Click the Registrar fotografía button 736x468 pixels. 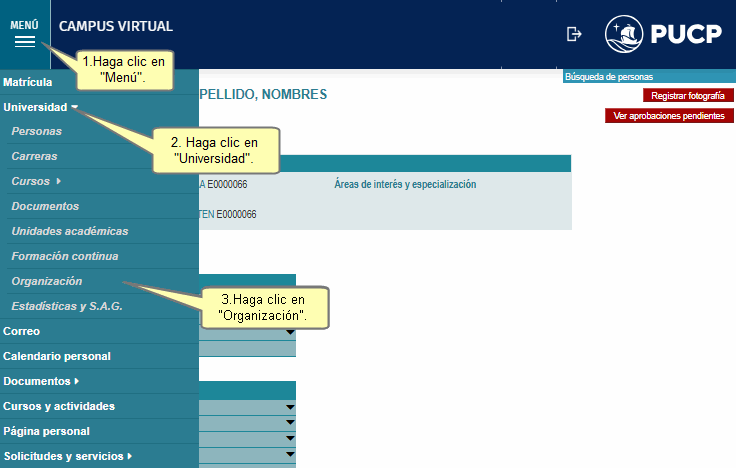click(689, 96)
